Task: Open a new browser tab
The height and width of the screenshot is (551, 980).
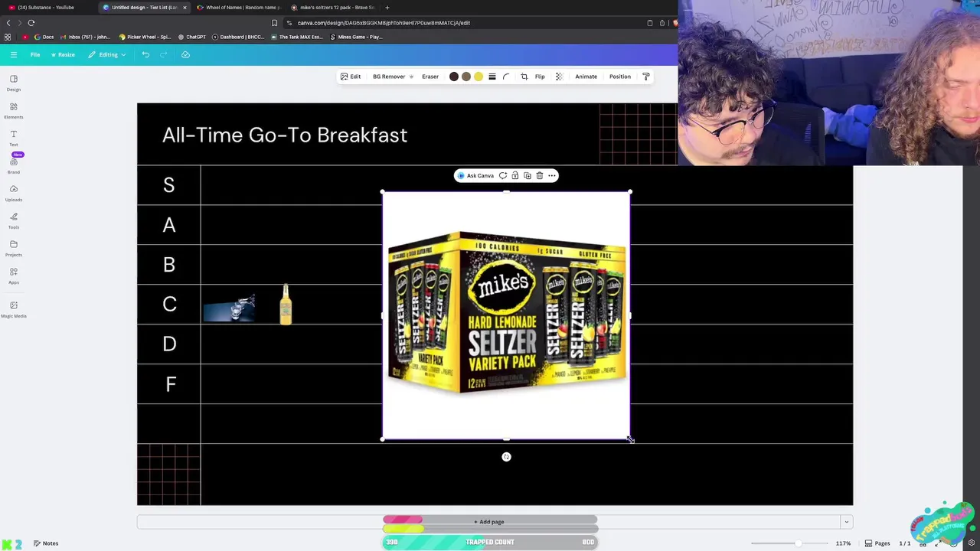Action: point(387,8)
